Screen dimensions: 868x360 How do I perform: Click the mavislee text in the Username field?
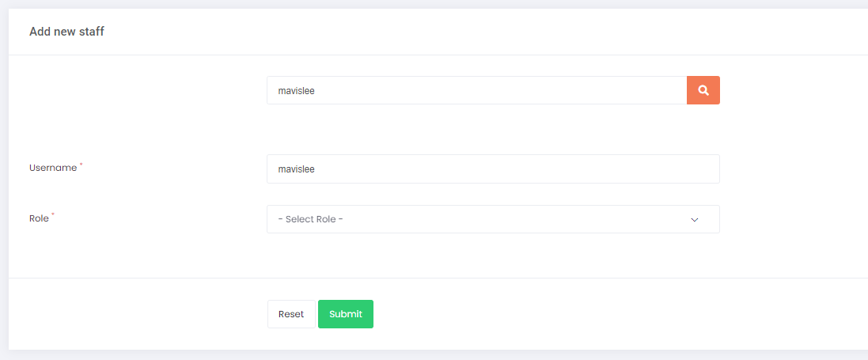[x=297, y=169]
